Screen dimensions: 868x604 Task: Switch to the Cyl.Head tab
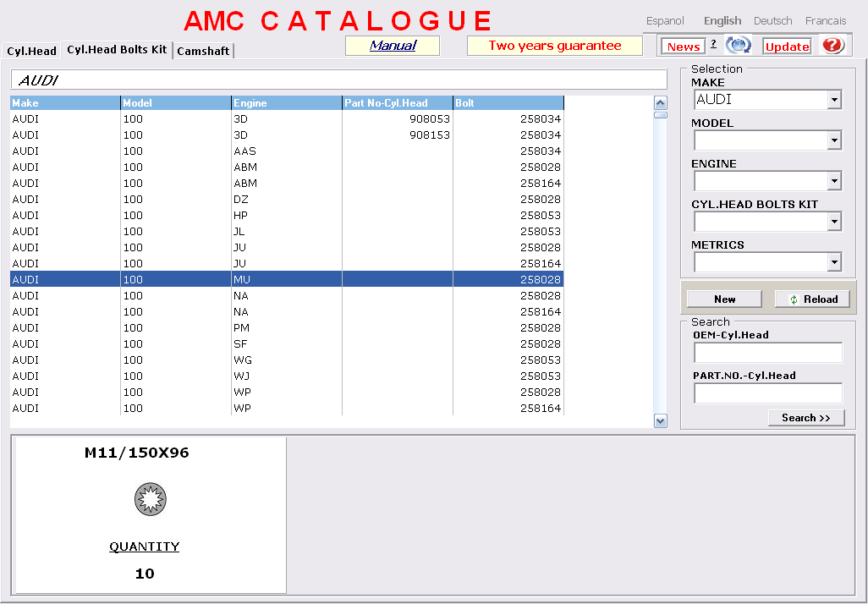point(31,51)
